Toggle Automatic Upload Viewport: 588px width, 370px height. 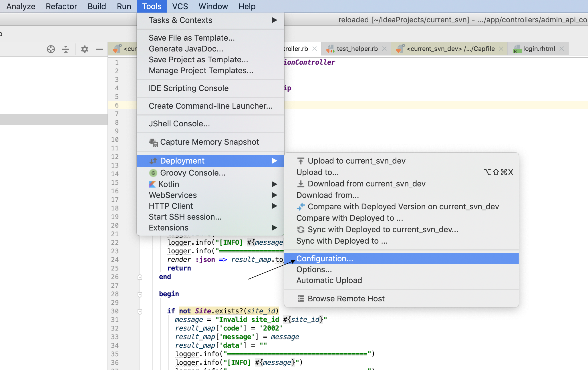pyautogui.click(x=402, y=281)
